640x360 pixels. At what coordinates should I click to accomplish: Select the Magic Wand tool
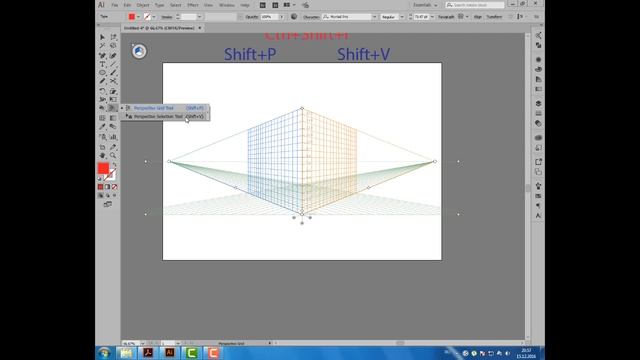(102, 46)
